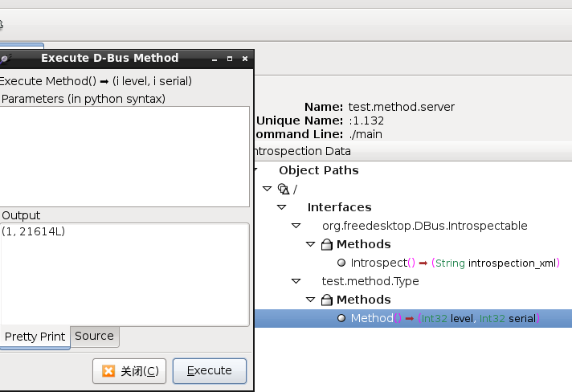572x392 pixels.
Task: Collapse Methods under Introspectable interface
Action: click(x=310, y=244)
